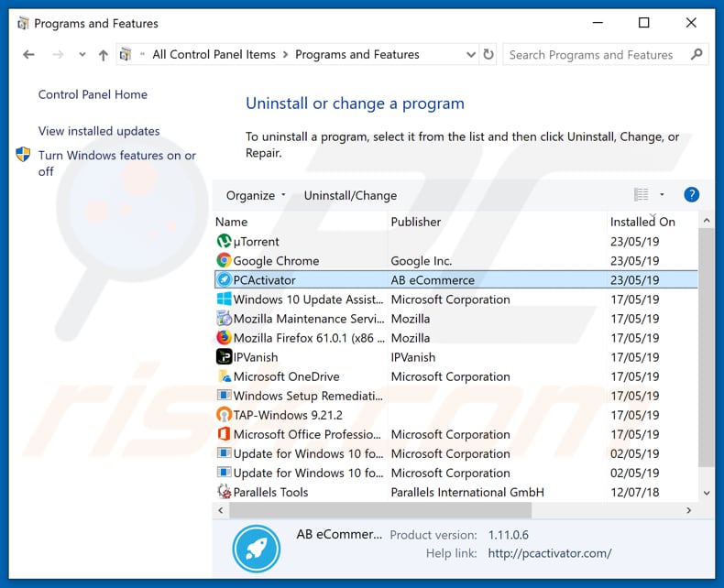The image size is (724, 588).
Task: Select the µTorrent program name
Action: point(256,242)
